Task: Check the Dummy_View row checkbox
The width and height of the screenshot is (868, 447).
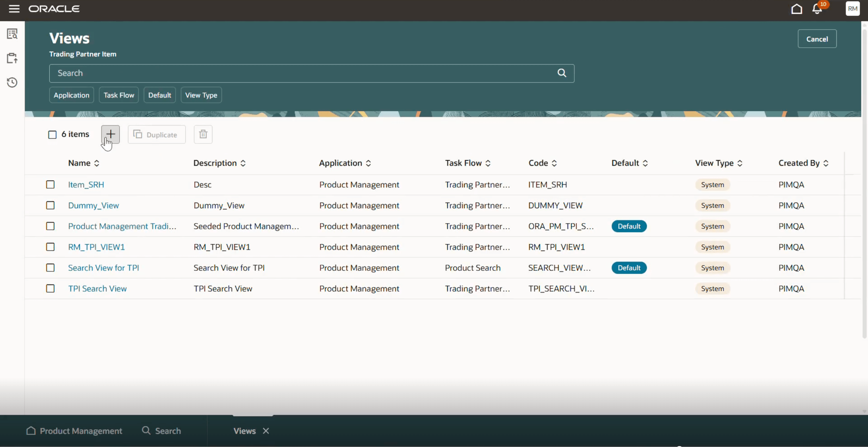Action: 51,205
